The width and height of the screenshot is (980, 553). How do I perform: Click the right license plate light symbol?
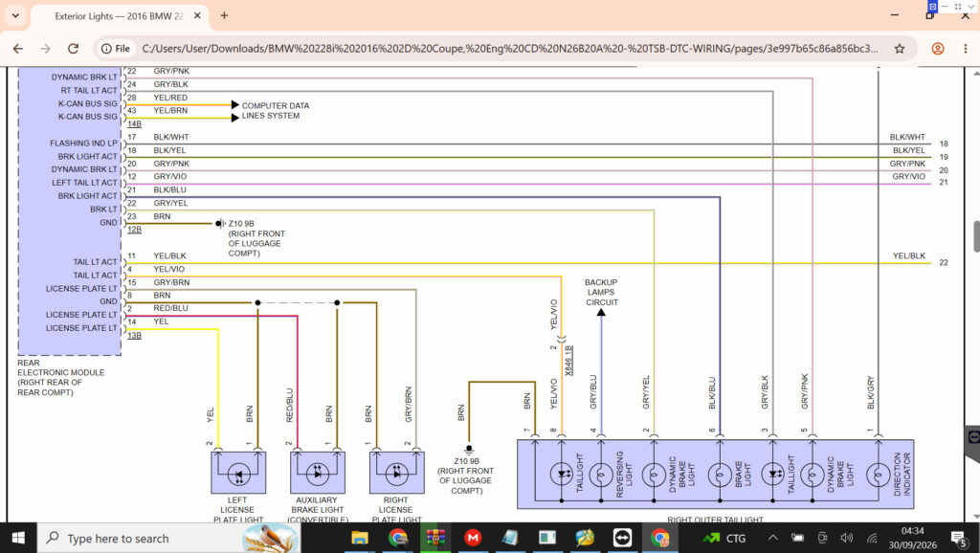tap(397, 473)
